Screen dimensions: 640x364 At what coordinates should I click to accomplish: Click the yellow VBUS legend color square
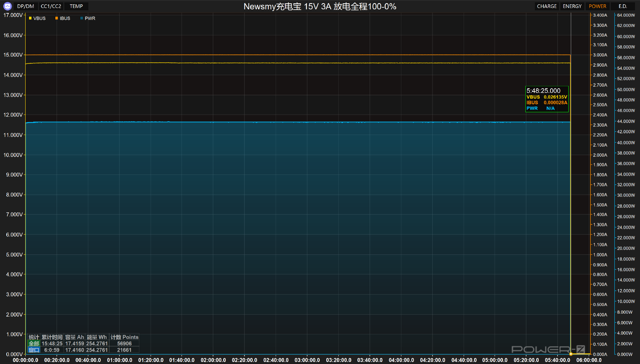tap(30, 18)
